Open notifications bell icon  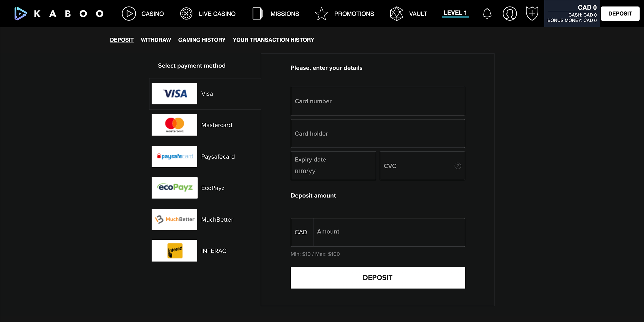tap(487, 14)
